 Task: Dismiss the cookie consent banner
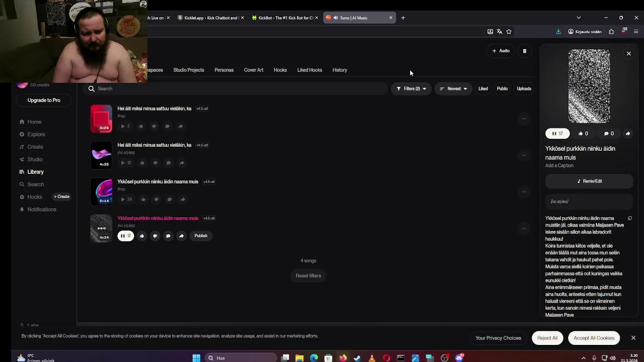coord(633,338)
